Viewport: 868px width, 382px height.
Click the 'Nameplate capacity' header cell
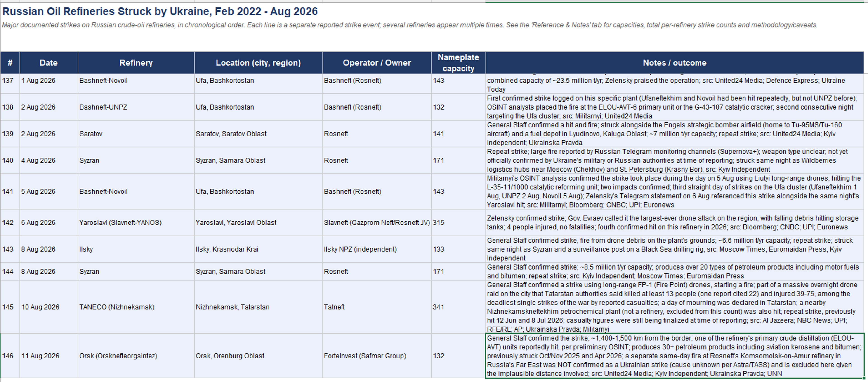click(458, 63)
